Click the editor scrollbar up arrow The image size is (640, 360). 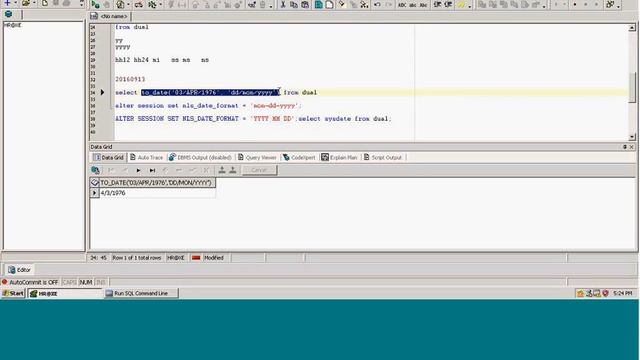point(632,28)
